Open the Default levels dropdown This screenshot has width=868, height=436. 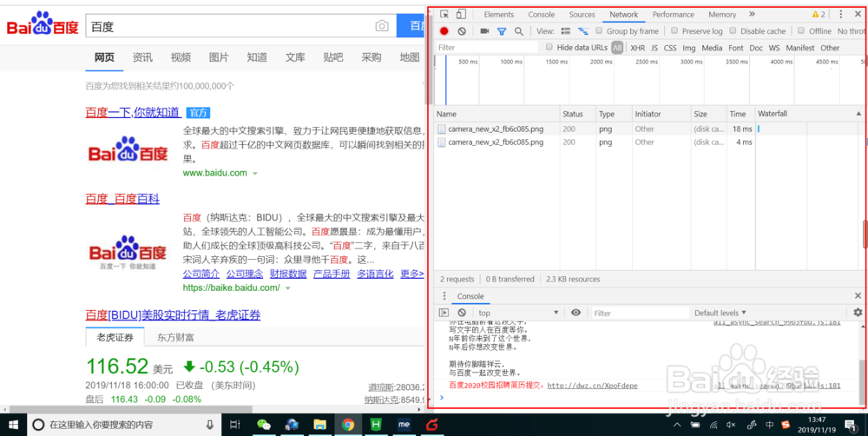pyautogui.click(x=720, y=313)
